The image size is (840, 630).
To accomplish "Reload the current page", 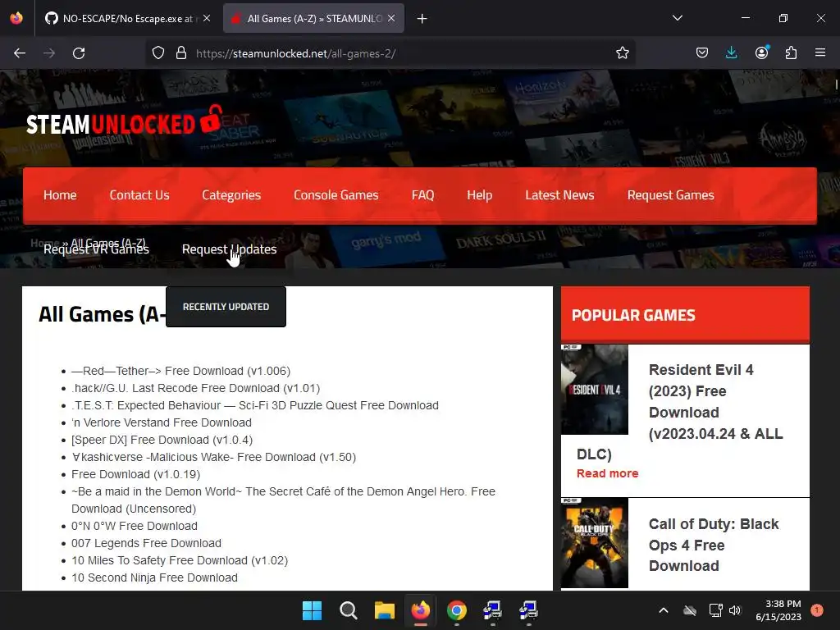I will pos(79,53).
